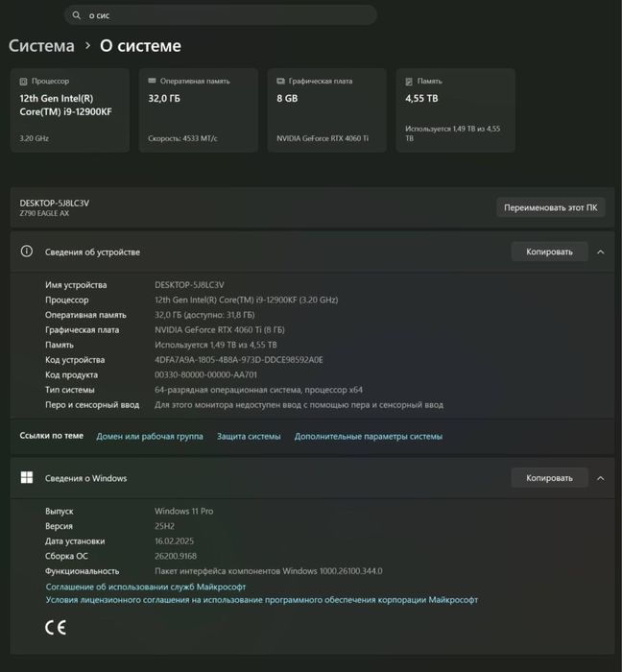Focus the search field containing 'о сис'
622x672 pixels.
tap(221, 15)
